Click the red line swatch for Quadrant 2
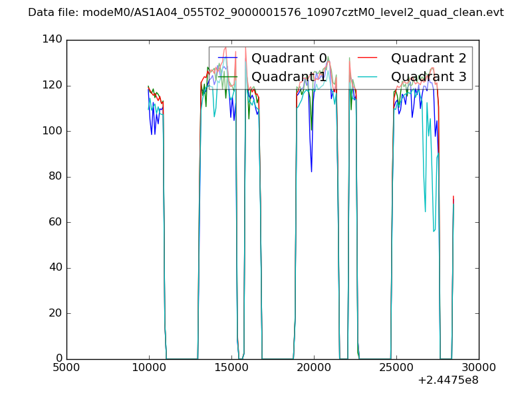Screen dimensions: 532x399 pyautogui.click(x=368, y=58)
